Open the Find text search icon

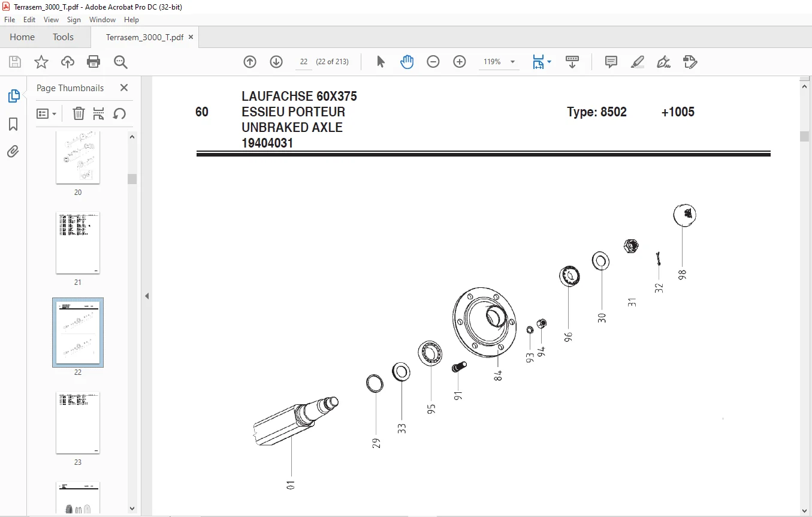pos(120,62)
